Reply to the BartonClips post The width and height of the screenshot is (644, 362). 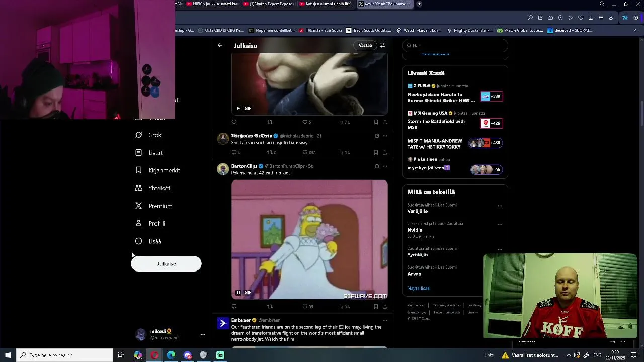(x=234, y=306)
